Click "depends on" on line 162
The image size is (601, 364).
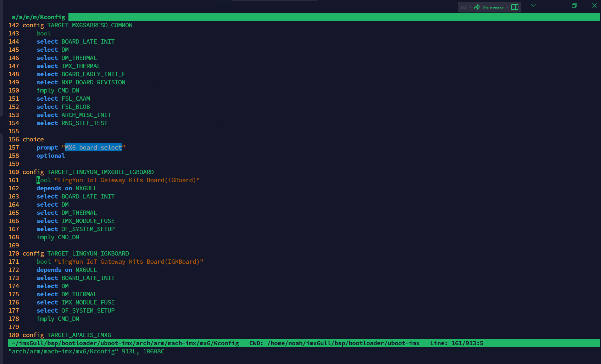click(54, 188)
